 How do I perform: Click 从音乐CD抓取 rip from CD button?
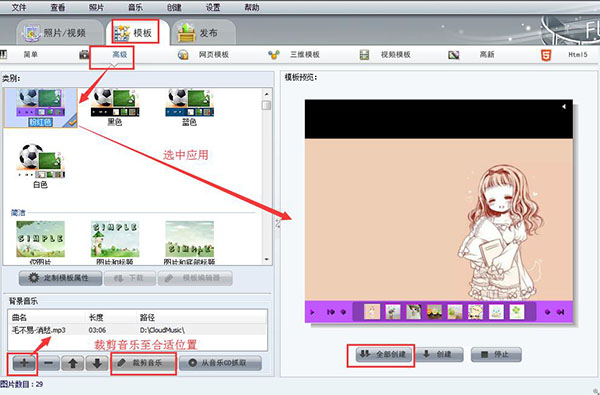[221, 363]
